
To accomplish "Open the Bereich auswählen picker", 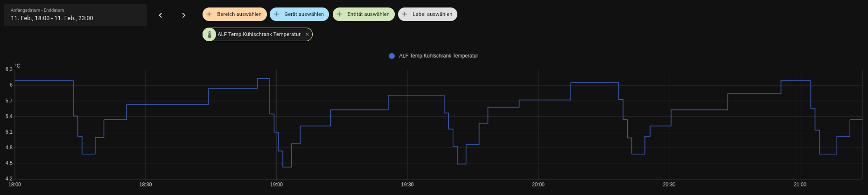I will click(x=239, y=14).
